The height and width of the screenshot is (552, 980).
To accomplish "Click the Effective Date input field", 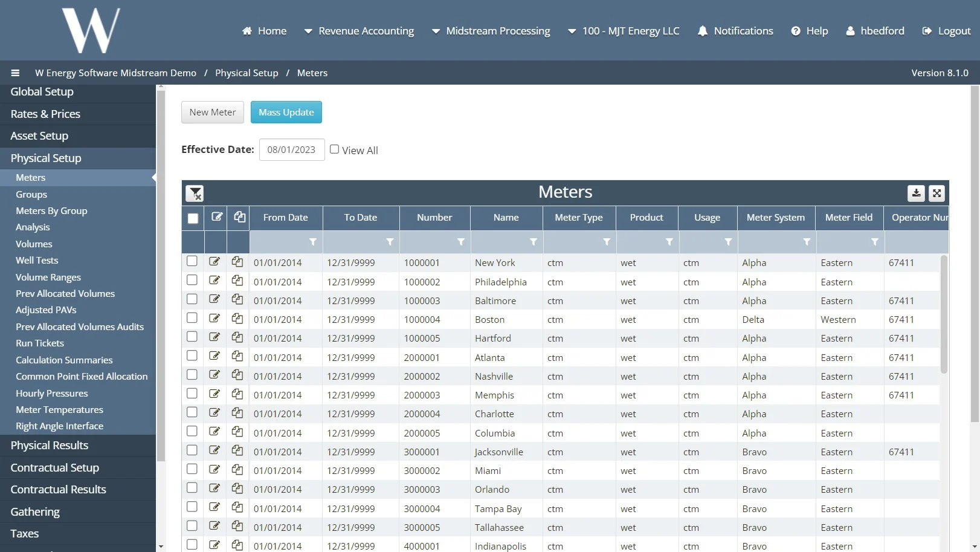I will coord(291,149).
